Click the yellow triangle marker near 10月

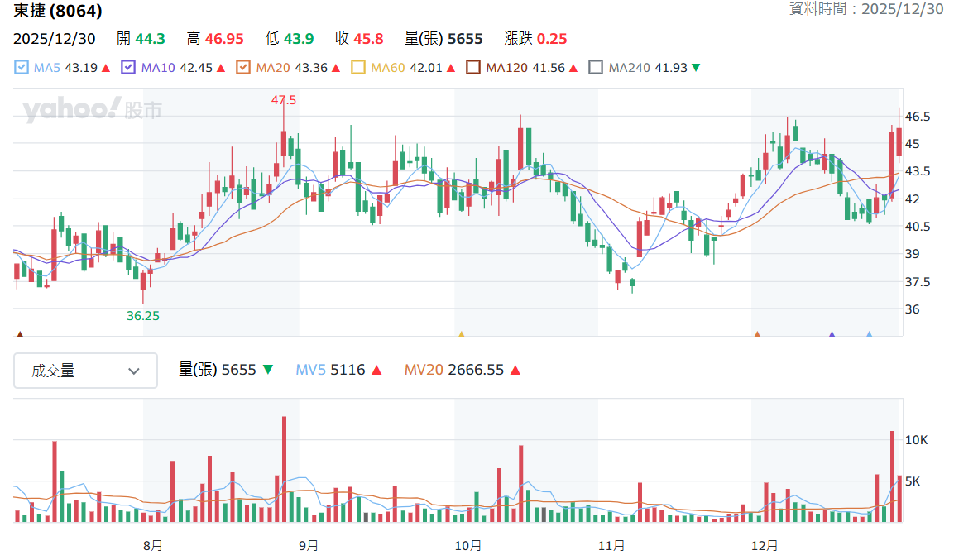click(x=461, y=334)
